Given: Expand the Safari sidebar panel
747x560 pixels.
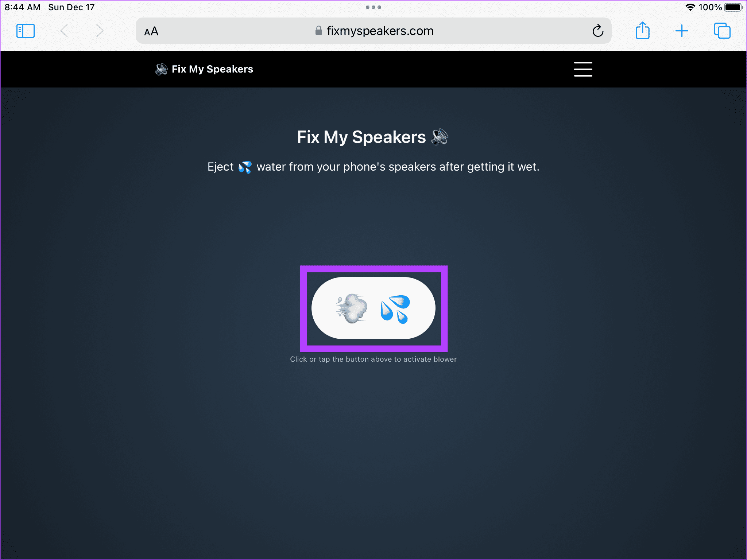Looking at the screenshot, I should 25,31.
